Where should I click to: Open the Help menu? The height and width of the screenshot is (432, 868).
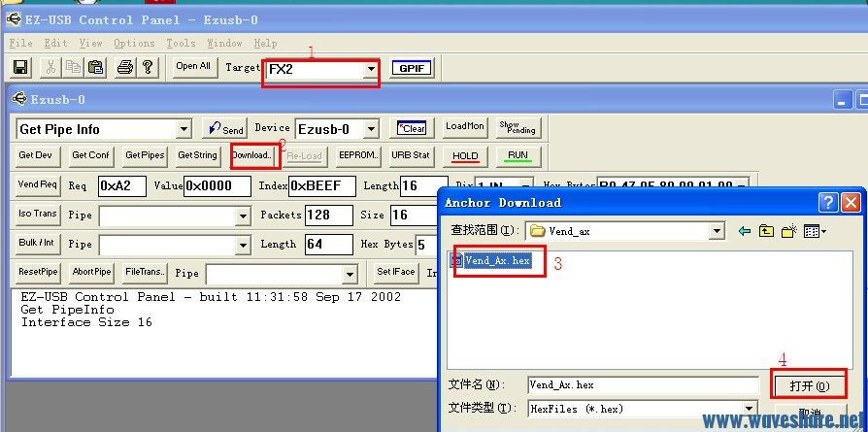click(265, 43)
